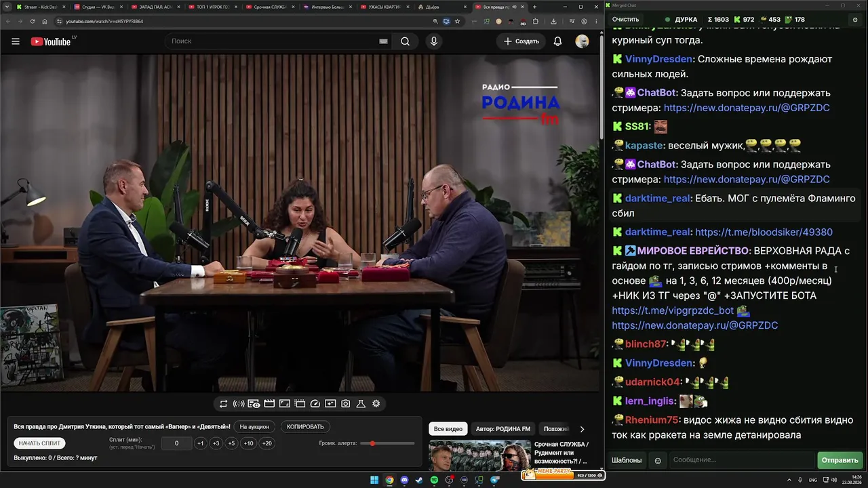Switch to the Срочная СЛУЖБА tab
This screenshot has width=868, height=488.
coord(271,7)
